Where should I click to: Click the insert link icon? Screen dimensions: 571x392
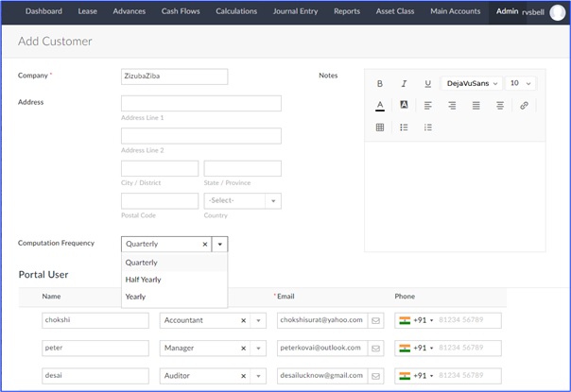[524, 106]
